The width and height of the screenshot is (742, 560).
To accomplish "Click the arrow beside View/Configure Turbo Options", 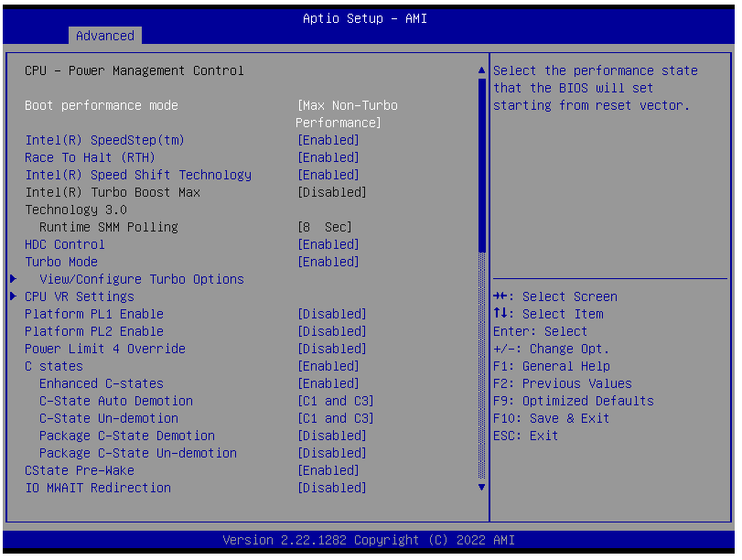I will (13, 279).
